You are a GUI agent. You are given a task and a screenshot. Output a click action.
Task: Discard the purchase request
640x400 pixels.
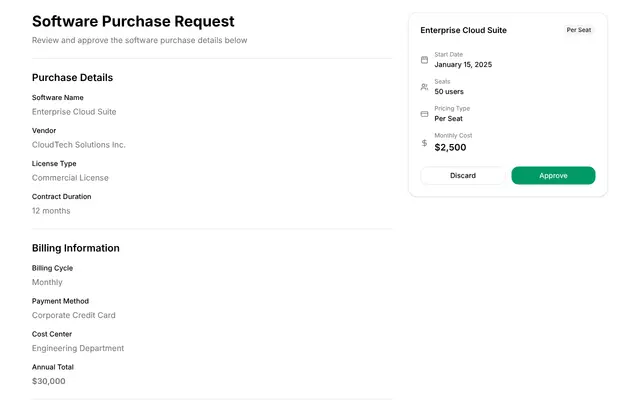point(462,176)
